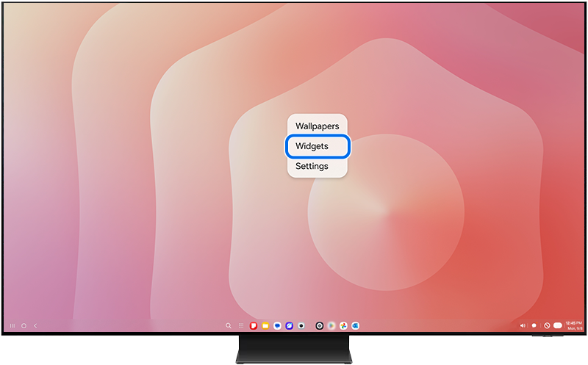Open the apps grid drawer
The width and height of the screenshot is (588, 365).
(x=240, y=325)
